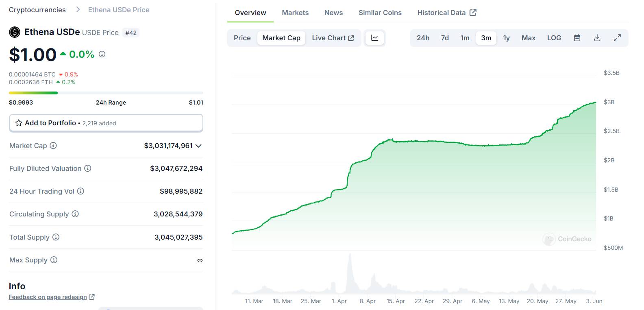Click the $3,031,174,961 market cap value

[x=168, y=146]
